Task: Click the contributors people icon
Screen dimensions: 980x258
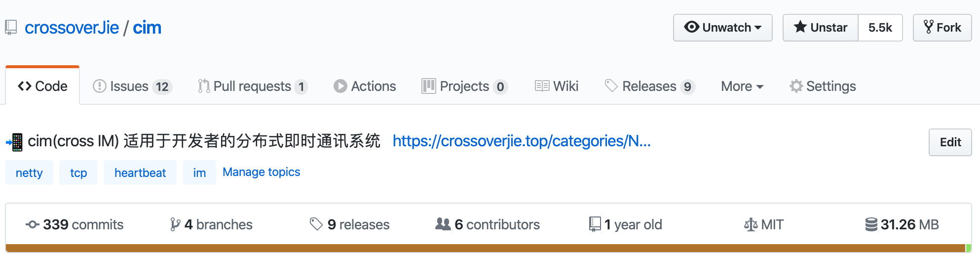Action: (443, 224)
